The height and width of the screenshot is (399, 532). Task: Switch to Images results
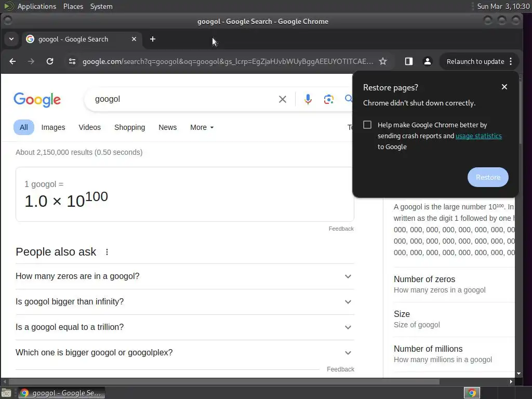point(54,127)
